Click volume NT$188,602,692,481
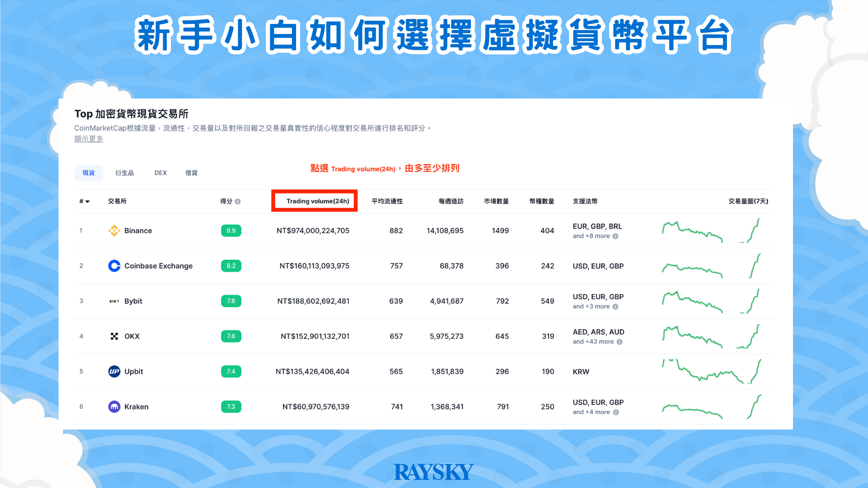Viewport: 868px width, 488px height. coord(313,301)
